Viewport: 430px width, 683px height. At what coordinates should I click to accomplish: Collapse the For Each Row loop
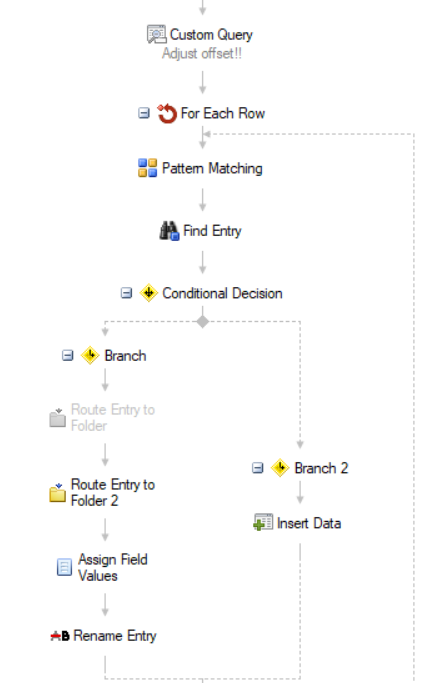click(144, 113)
